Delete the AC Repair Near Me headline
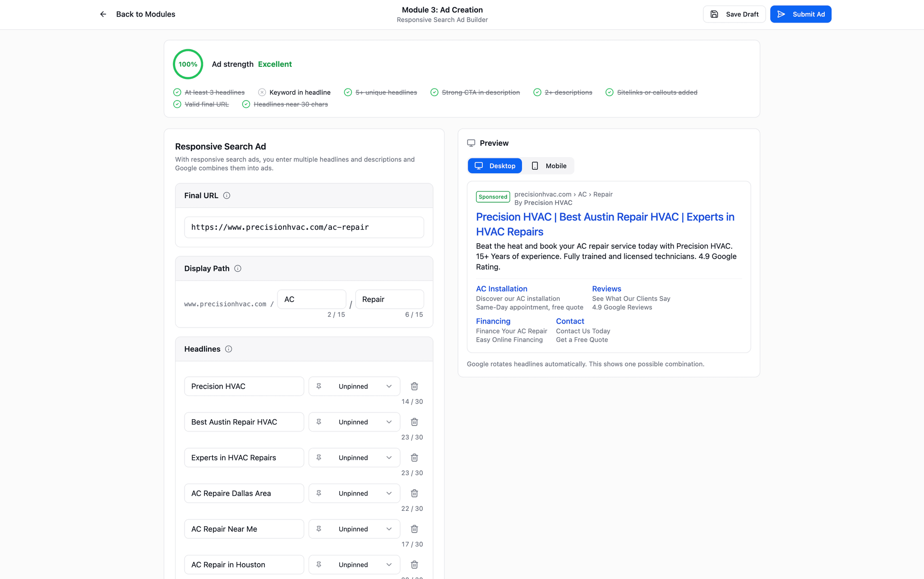The image size is (924, 579). coord(415,529)
